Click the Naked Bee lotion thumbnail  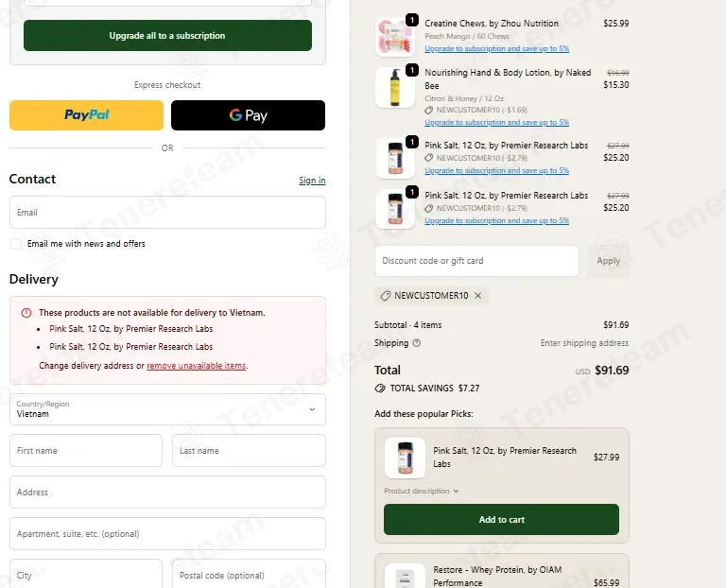[394, 88]
